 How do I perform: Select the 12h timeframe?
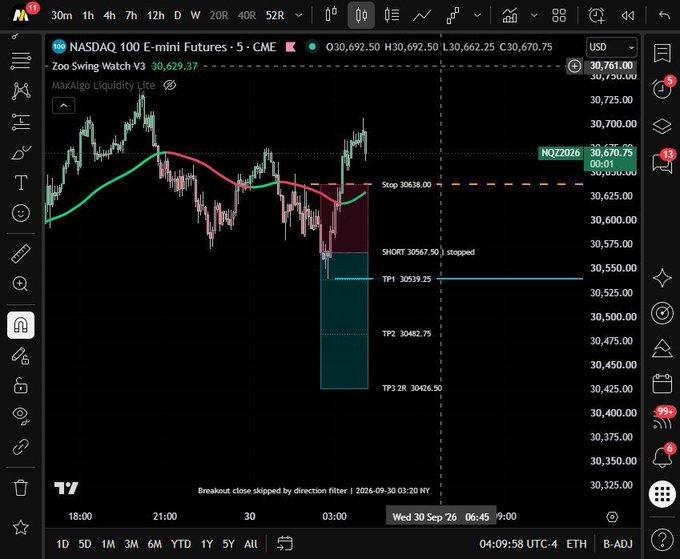point(155,16)
